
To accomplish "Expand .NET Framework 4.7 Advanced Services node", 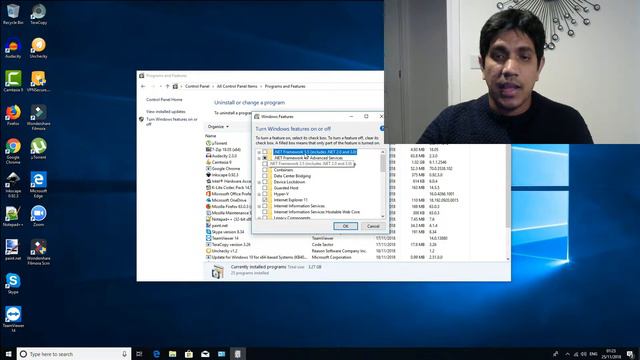I will [x=259, y=158].
